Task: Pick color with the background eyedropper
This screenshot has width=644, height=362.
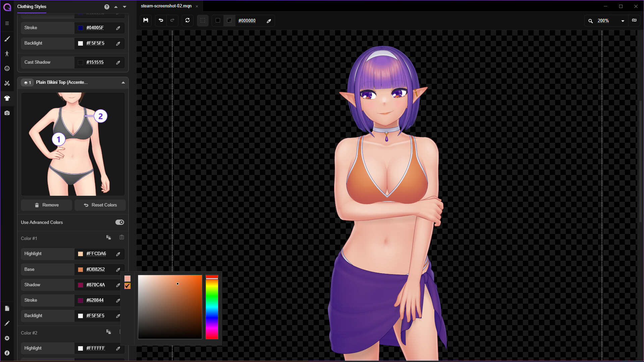Action: pos(269,20)
